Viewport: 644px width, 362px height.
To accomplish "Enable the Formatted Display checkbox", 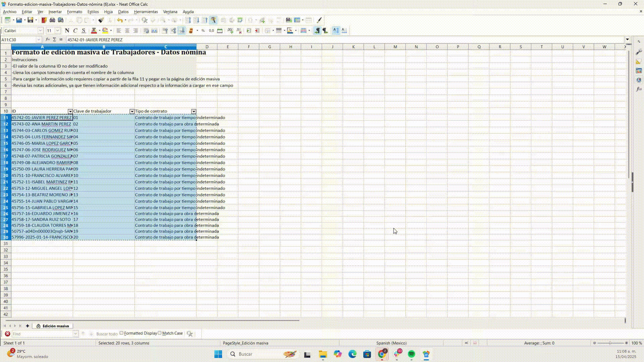I will point(121,333).
